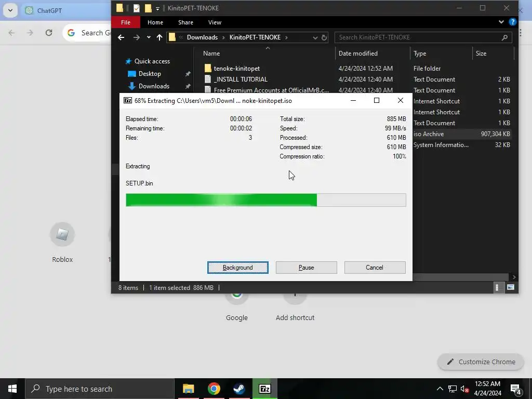Select tenoke-kinitopet folder

[237, 68]
